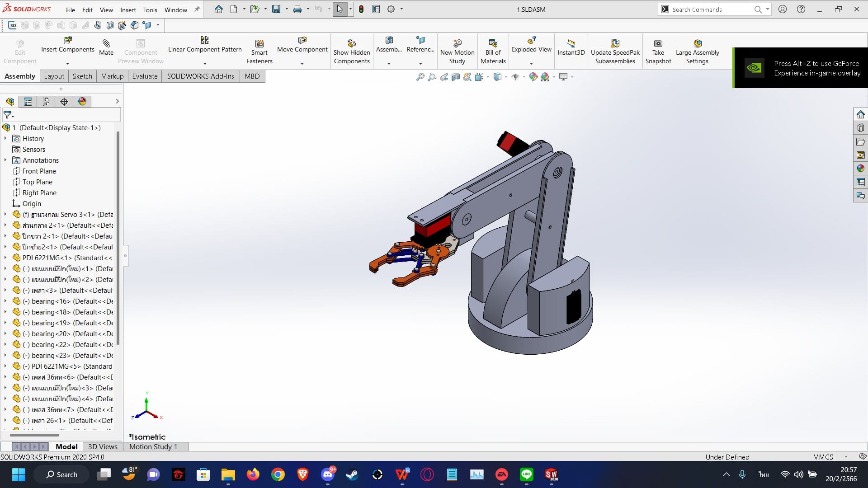Click Bill of Materials icon
The image size is (868, 488).
coord(493,43)
